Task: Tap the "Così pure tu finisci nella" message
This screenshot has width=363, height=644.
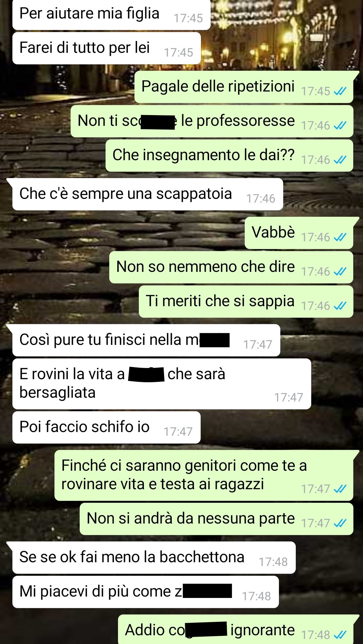Action: click(146, 340)
